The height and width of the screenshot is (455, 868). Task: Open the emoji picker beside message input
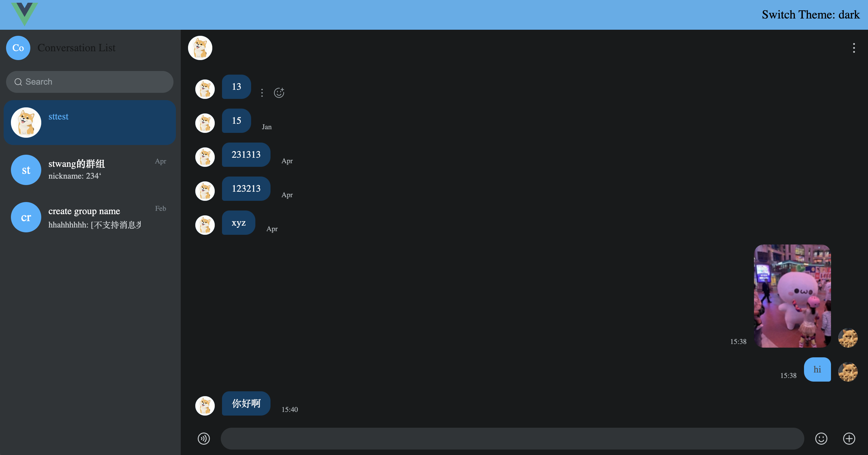(821, 439)
